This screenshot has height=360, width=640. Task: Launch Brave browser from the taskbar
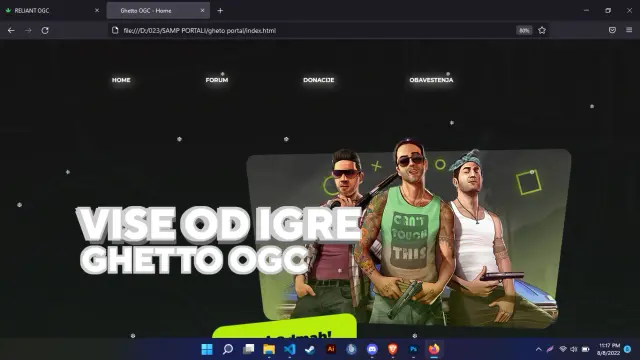point(393,349)
